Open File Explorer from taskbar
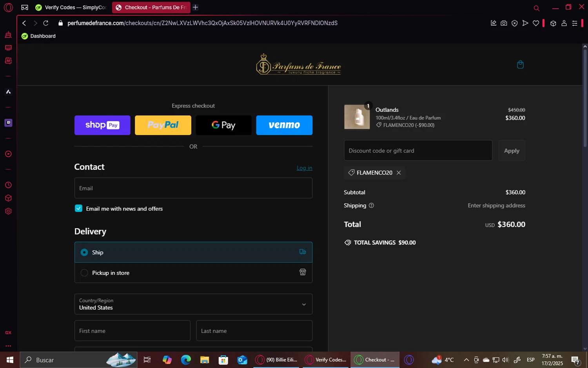The width and height of the screenshot is (588, 368). (x=205, y=360)
